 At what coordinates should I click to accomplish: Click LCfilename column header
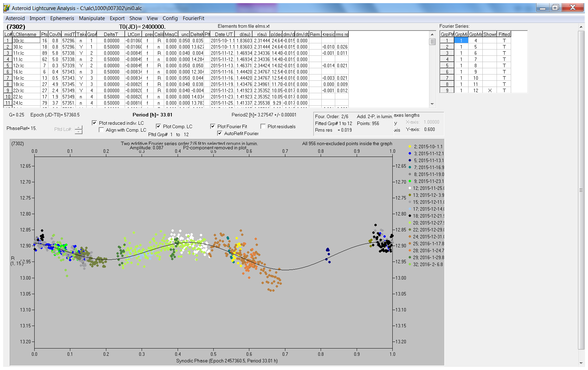(26, 34)
